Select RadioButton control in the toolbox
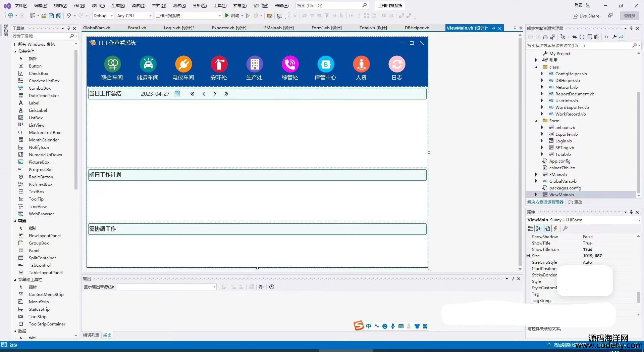 41,177
